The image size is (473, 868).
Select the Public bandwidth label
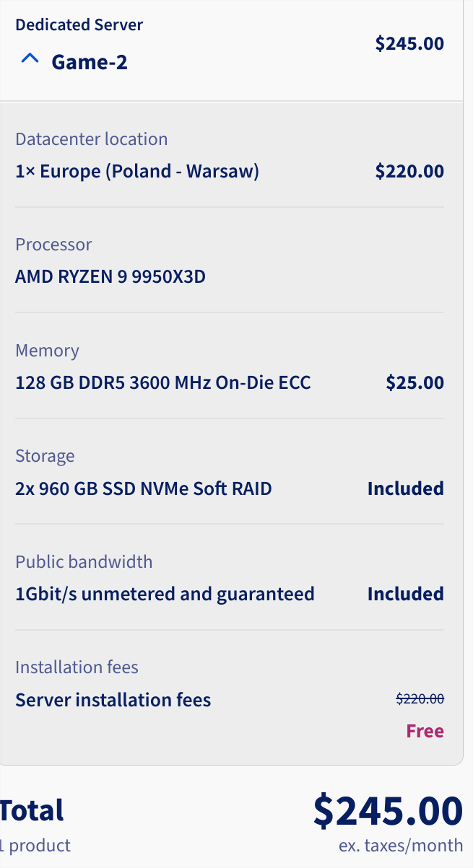(x=84, y=562)
